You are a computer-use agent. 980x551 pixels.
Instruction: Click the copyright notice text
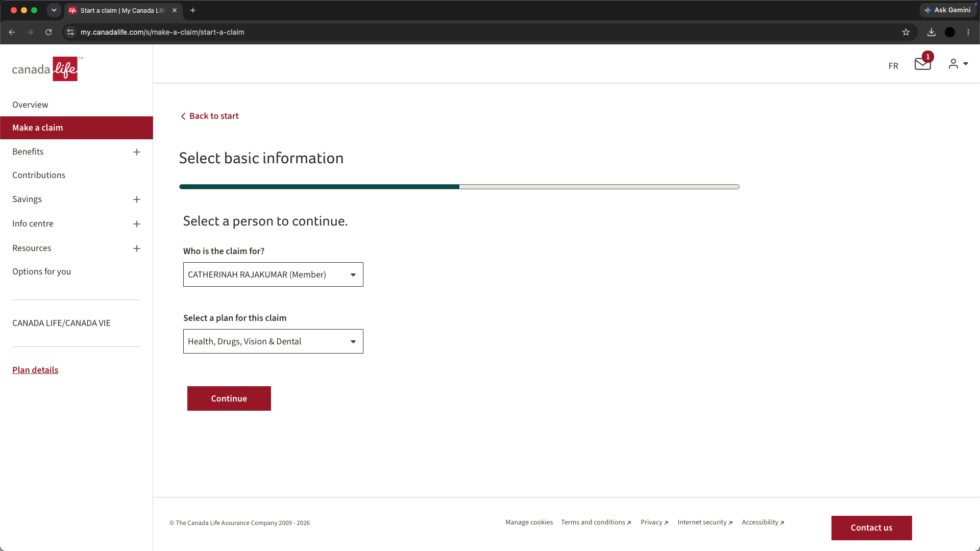click(x=239, y=523)
